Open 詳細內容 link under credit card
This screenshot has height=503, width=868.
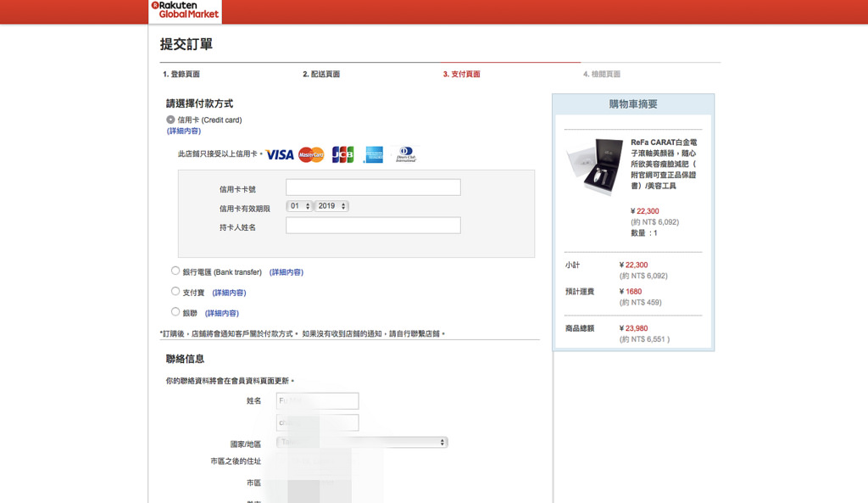click(x=184, y=131)
